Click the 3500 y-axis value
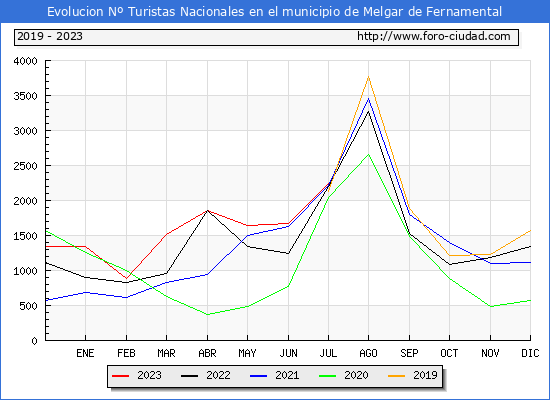Screen dimensions: 550x400 click(x=25, y=96)
